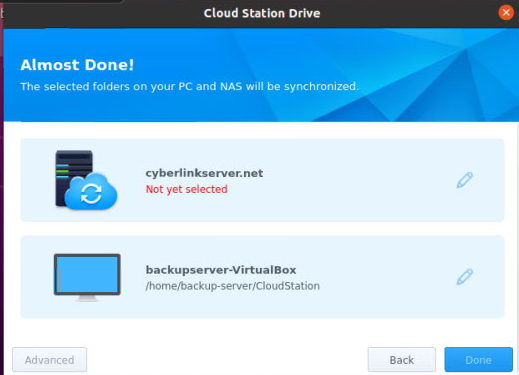Viewport: 519px width, 375px height.
Task: Click the red 'Not yet selected' text
Action: pos(186,189)
